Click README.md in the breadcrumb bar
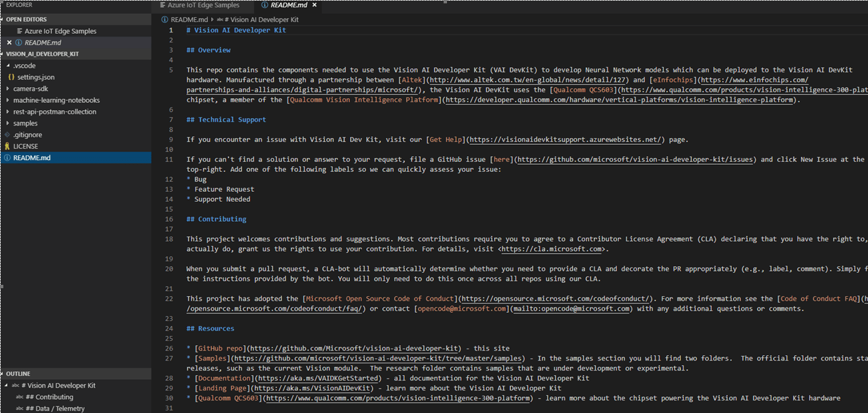 click(189, 19)
